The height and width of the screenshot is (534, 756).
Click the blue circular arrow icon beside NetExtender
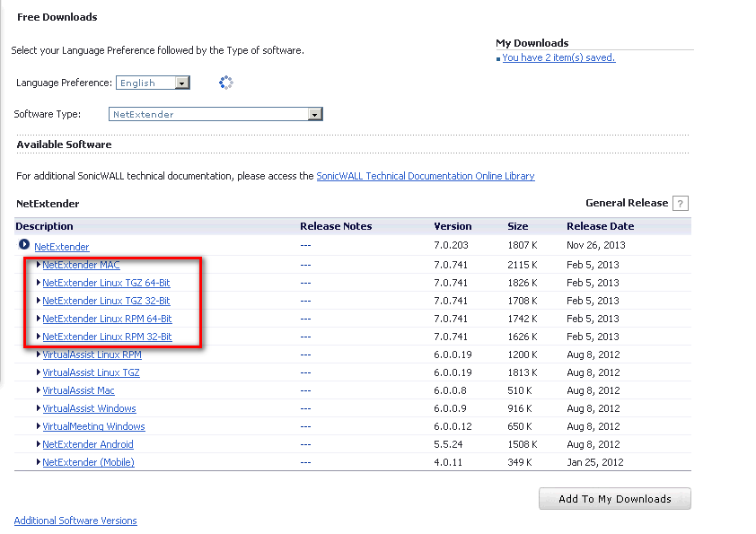23,244
